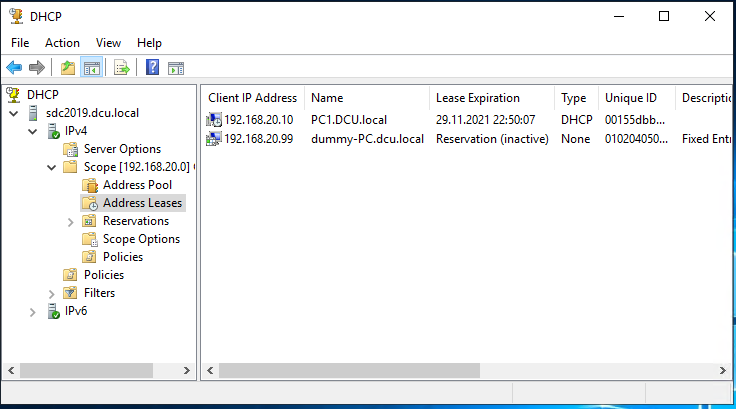
Task: Sort by Lease Expiration column header
Action: 478,98
